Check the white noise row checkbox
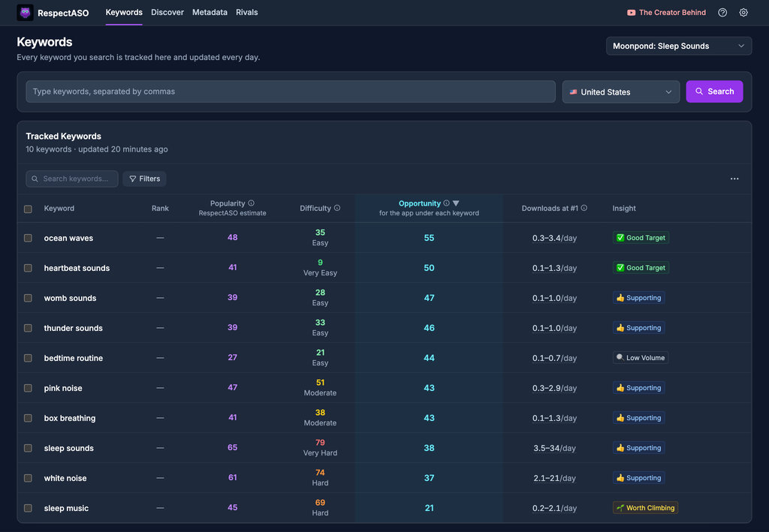 tap(28, 478)
